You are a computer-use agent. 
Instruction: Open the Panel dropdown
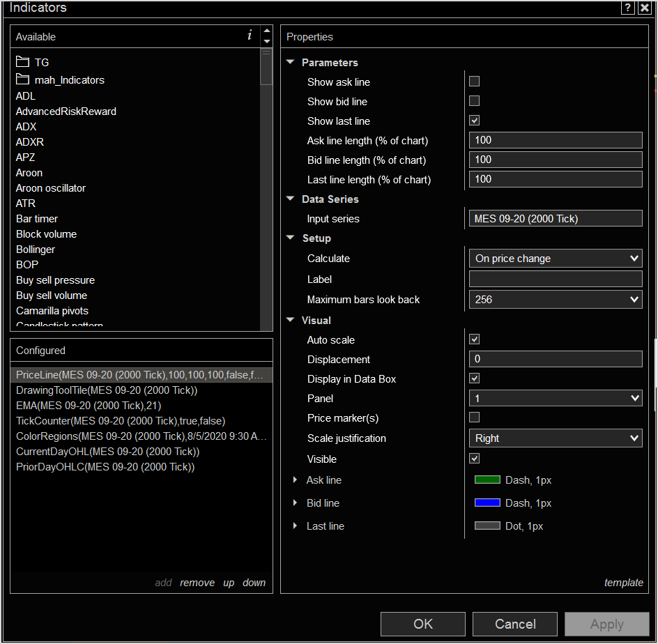point(556,398)
